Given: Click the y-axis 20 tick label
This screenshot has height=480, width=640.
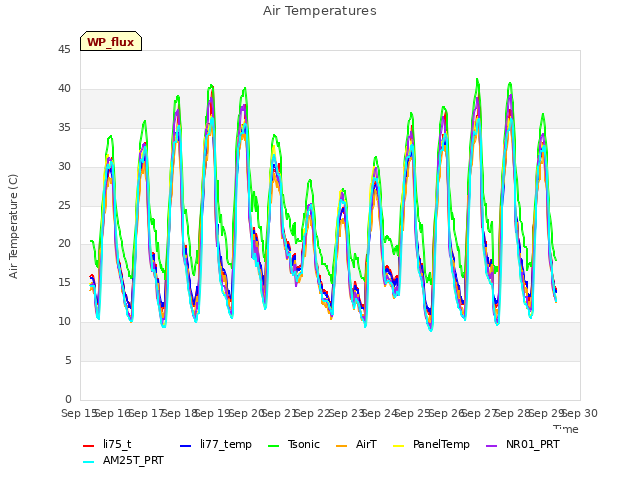Looking at the screenshot, I should click(x=64, y=244).
